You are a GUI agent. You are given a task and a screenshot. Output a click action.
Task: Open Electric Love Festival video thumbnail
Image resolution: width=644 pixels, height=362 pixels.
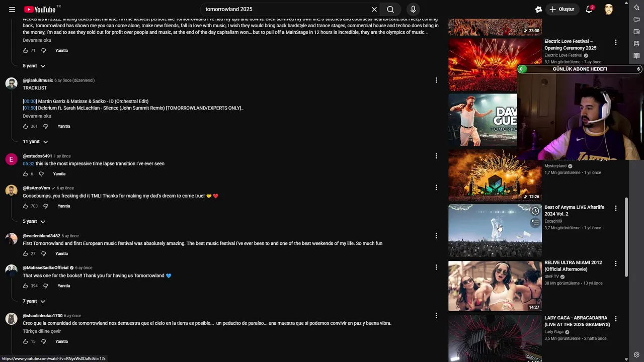click(x=495, y=64)
